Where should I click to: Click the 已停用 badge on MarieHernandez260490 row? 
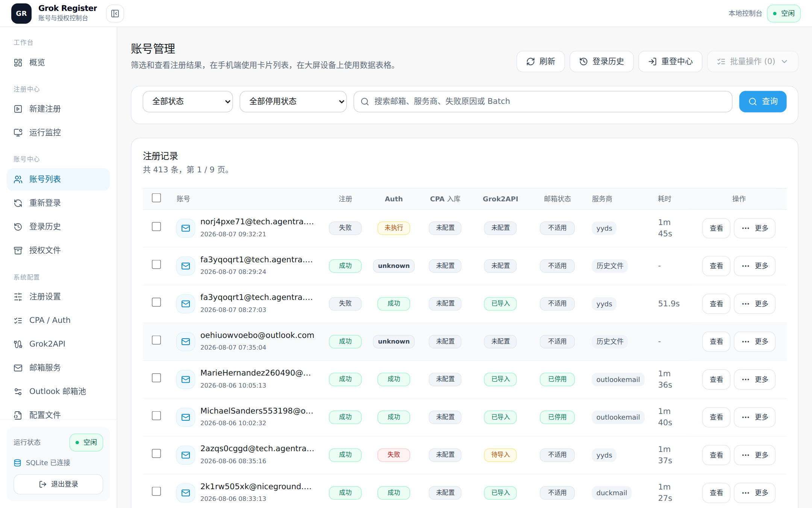[557, 379]
